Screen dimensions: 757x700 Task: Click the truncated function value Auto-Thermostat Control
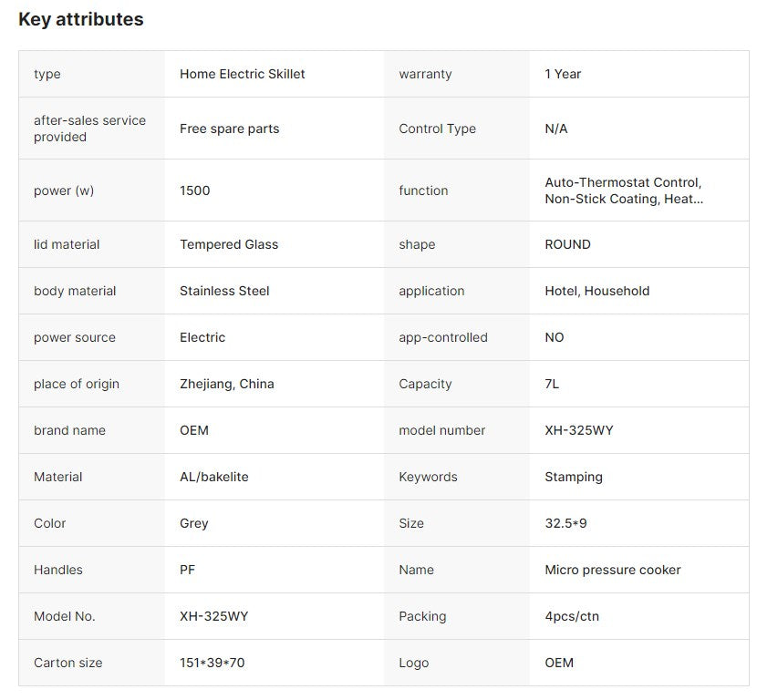(x=624, y=190)
